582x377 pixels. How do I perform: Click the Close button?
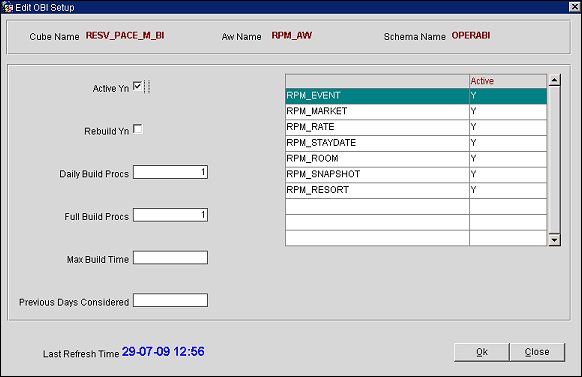point(537,352)
